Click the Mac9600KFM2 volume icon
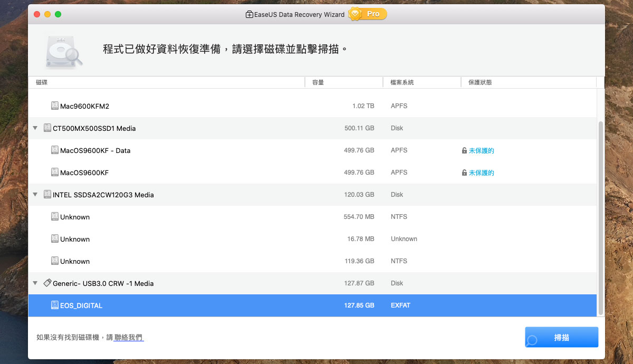The height and width of the screenshot is (364, 633). [55, 106]
